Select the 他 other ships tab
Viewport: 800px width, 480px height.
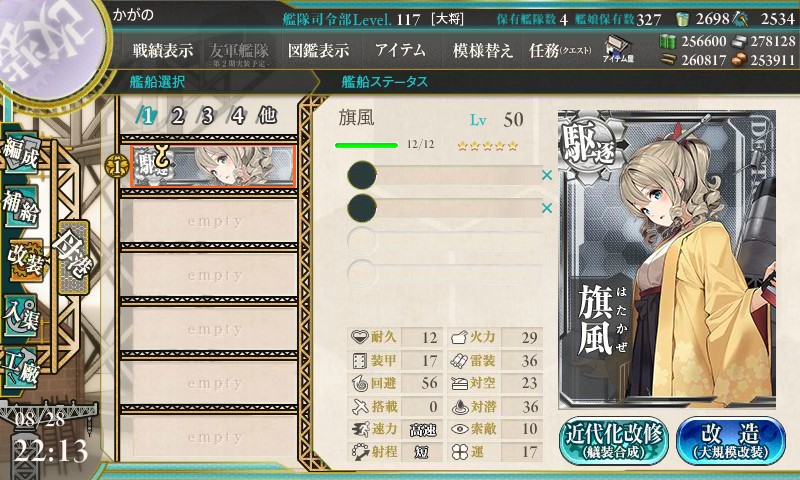pyautogui.click(x=267, y=116)
